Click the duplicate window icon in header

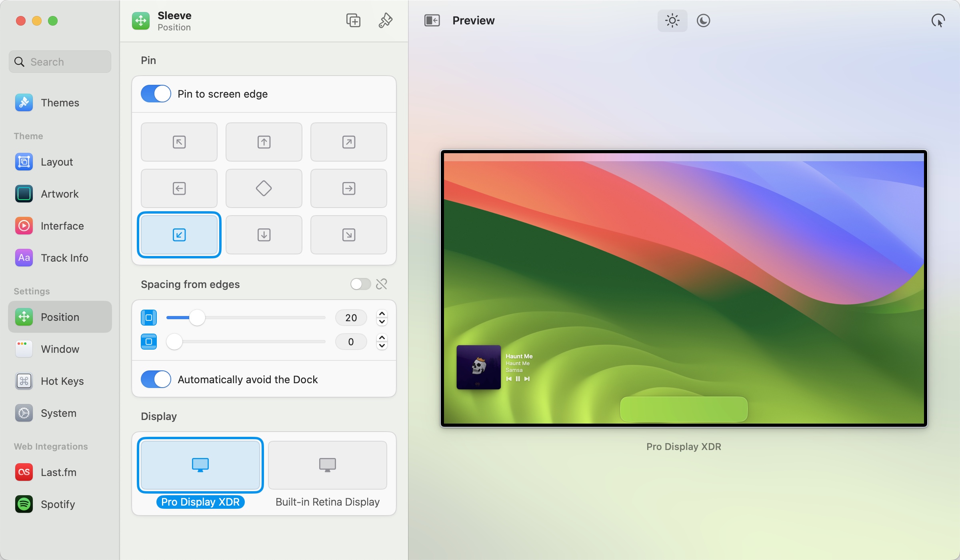tap(353, 20)
